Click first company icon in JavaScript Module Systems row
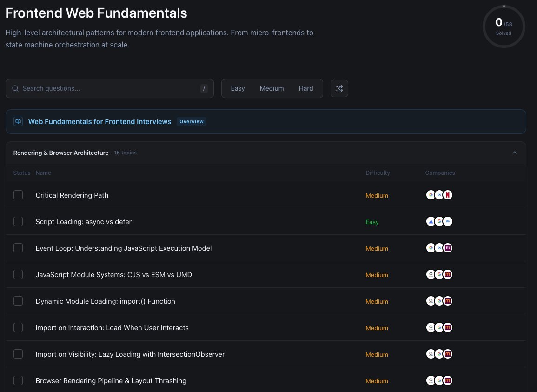Screen dimensions: 537x392 (431, 274)
